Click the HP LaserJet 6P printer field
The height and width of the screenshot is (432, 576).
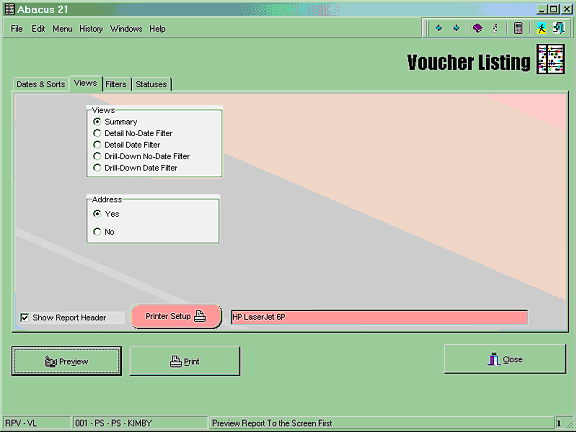[379, 317]
